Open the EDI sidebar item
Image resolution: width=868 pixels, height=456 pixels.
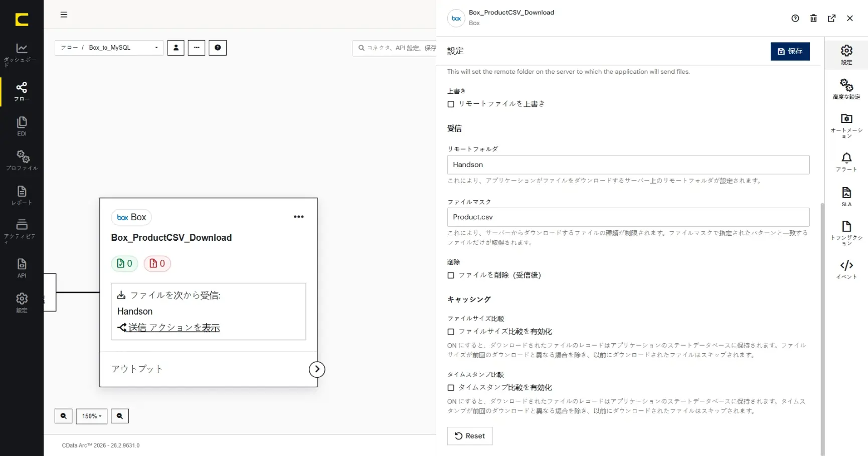click(22, 126)
